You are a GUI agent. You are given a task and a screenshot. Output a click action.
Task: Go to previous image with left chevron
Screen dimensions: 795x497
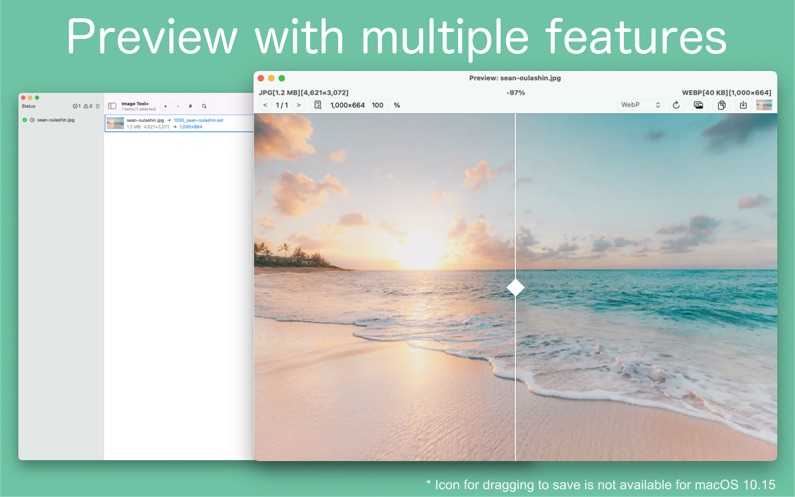(x=265, y=105)
